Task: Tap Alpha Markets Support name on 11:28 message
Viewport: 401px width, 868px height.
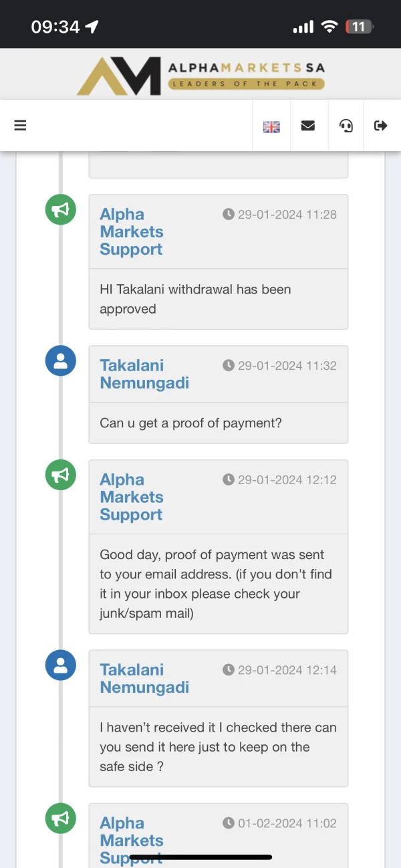Action: 131,232
